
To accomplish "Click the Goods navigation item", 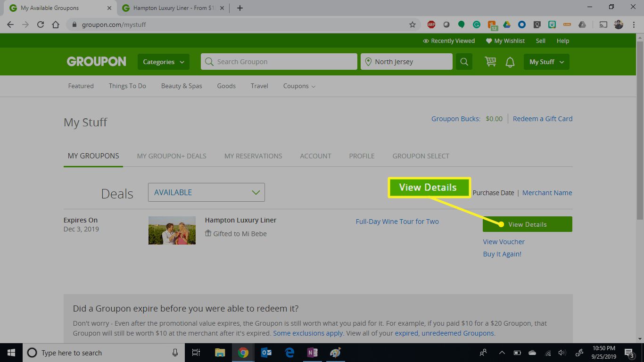I will (x=226, y=86).
